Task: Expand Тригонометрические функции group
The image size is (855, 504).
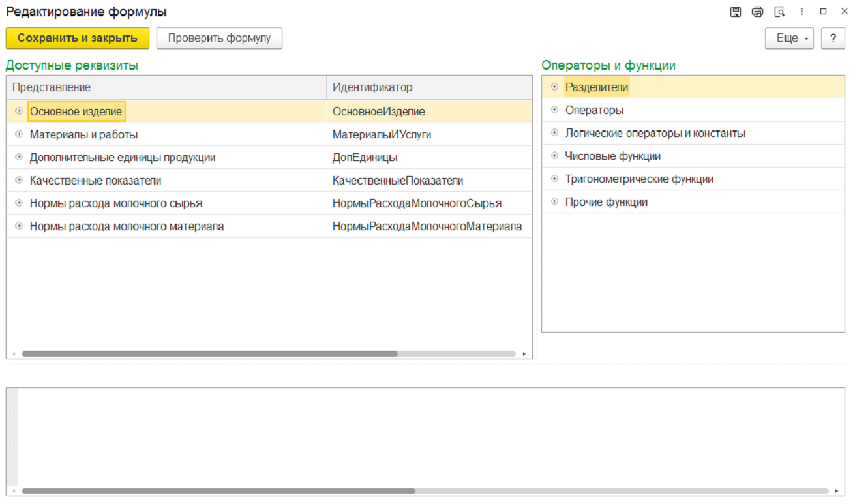Action: pyautogui.click(x=554, y=179)
